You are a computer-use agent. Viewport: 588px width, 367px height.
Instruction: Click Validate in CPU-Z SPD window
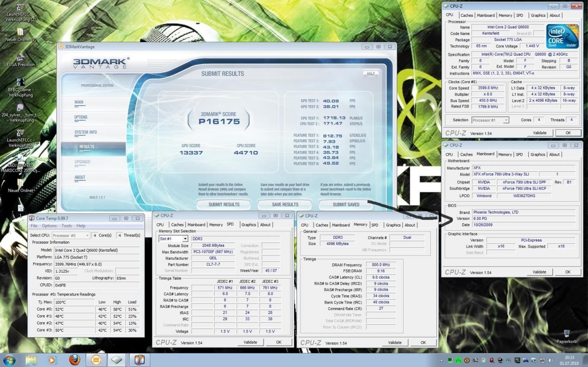[x=250, y=342]
